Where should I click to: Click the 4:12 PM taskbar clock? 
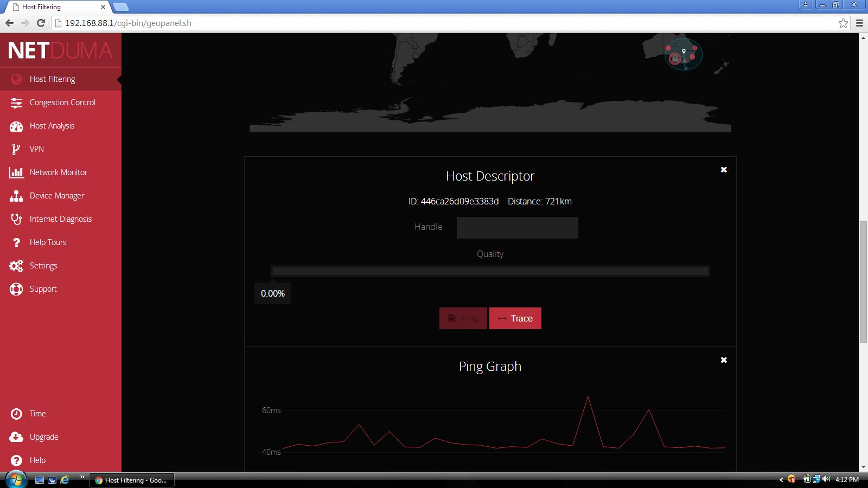[x=847, y=480]
